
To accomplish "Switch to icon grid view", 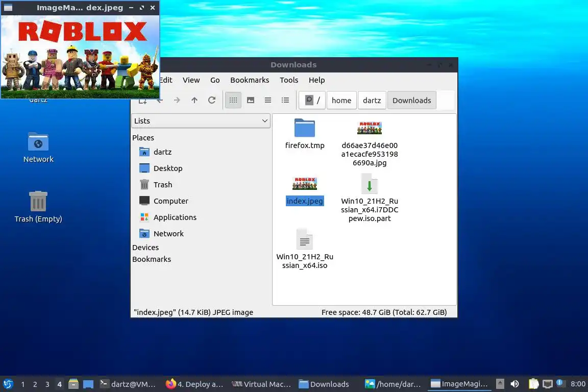I will point(233,100).
